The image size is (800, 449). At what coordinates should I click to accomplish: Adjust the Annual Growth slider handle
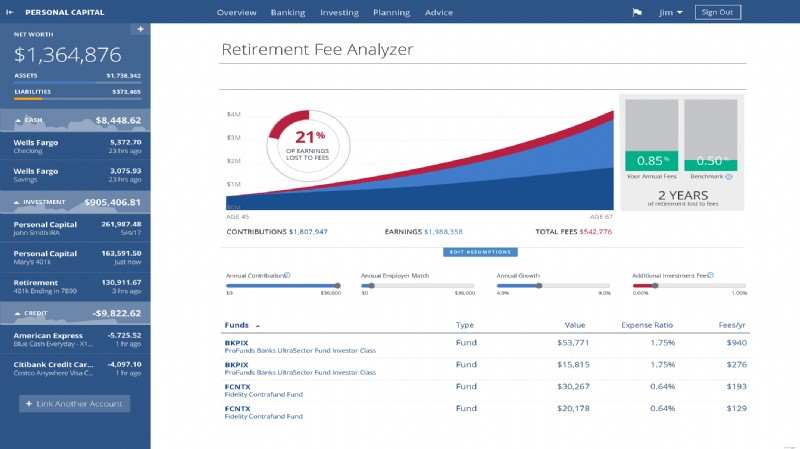tap(539, 286)
